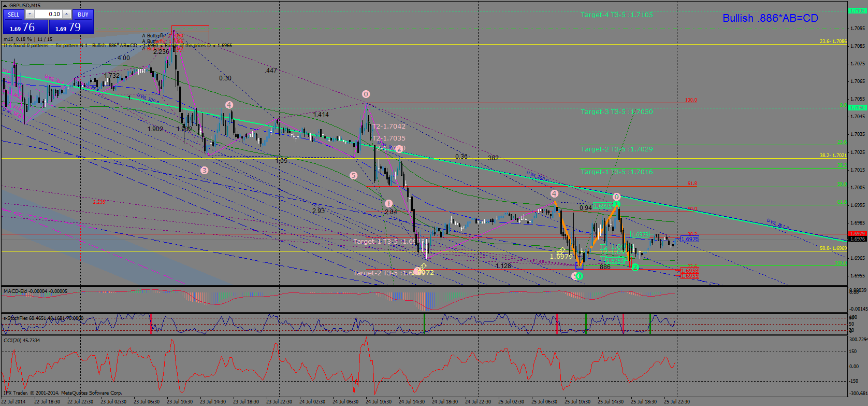Viewport: 868px width, 406px height.
Task: Click the SELL button in one-click trading panel
Action: coord(14,15)
